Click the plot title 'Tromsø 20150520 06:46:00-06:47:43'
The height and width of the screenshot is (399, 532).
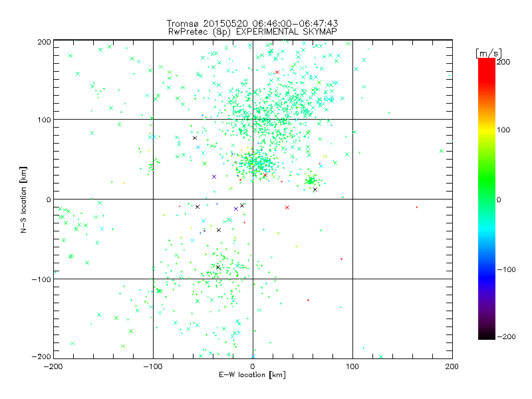[252, 23]
